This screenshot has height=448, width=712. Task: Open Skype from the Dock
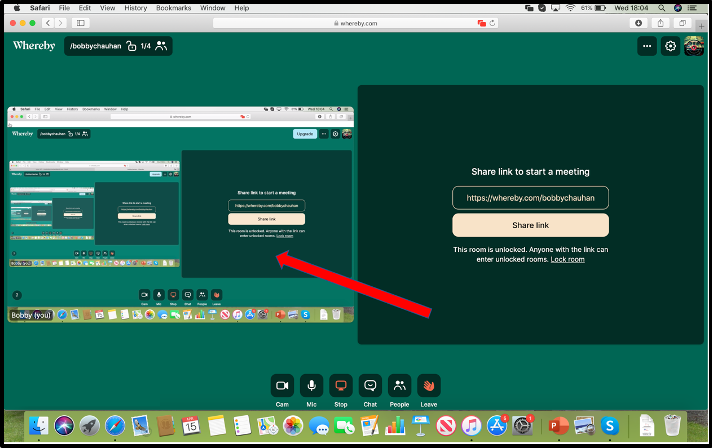point(609,426)
